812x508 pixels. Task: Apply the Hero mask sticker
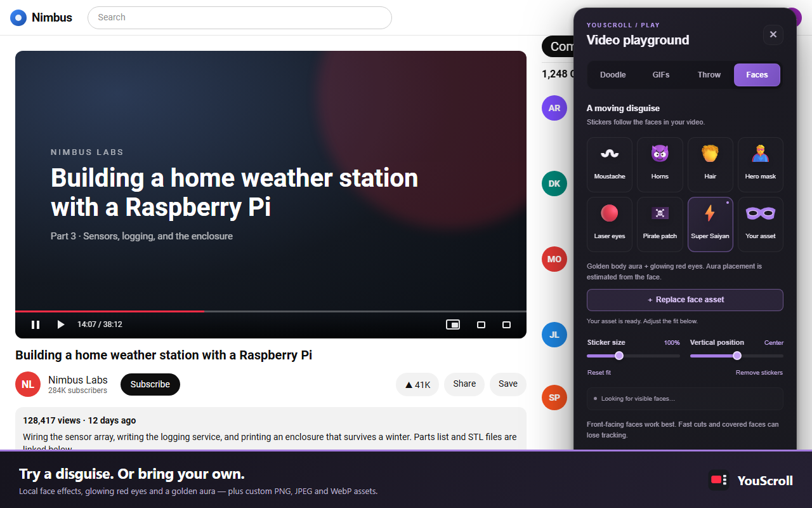click(x=761, y=164)
